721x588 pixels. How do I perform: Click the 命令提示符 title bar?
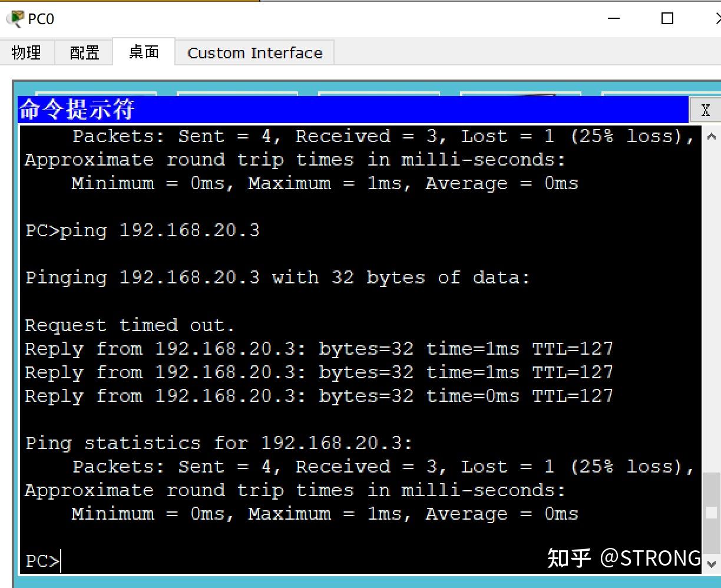tap(353, 110)
